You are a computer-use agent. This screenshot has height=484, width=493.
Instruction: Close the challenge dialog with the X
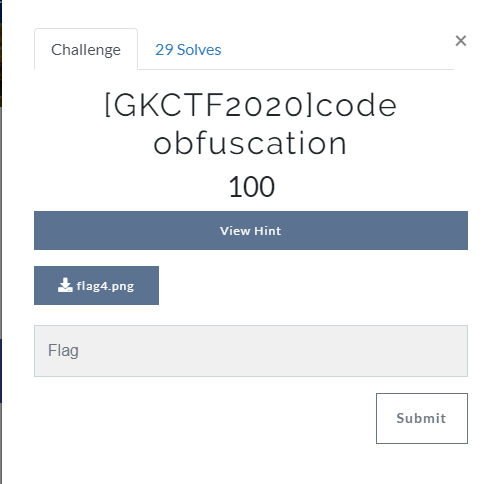461,41
